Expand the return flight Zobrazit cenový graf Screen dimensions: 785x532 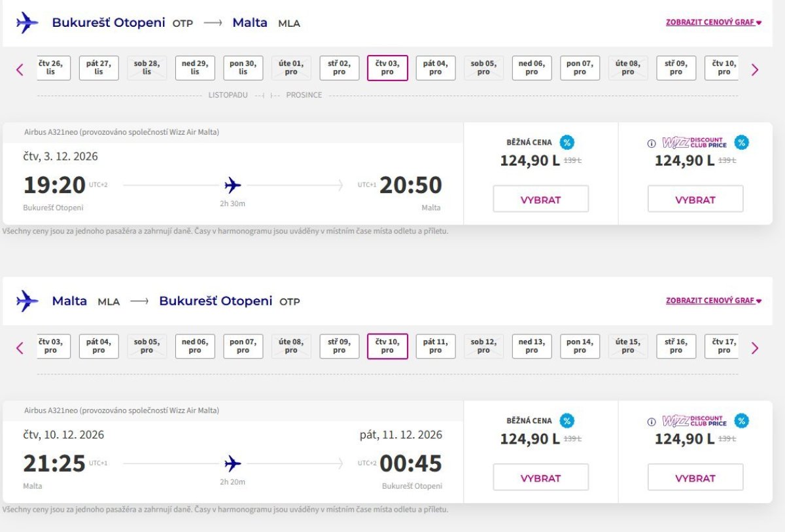[x=714, y=301]
